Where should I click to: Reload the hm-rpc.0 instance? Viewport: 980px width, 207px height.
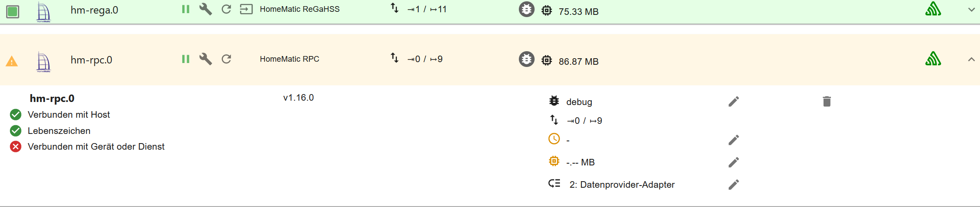[226, 59]
